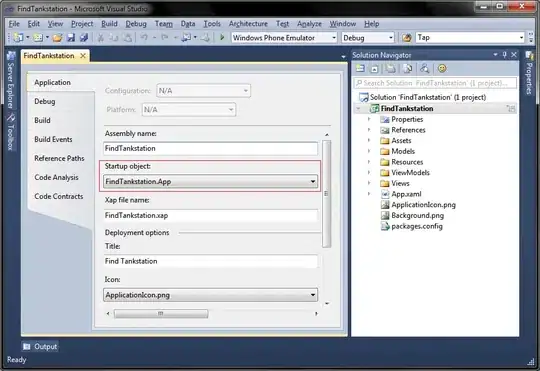Switch to the Code Analysis tab
The width and height of the screenshot is (540, 371).
(56, 177)
